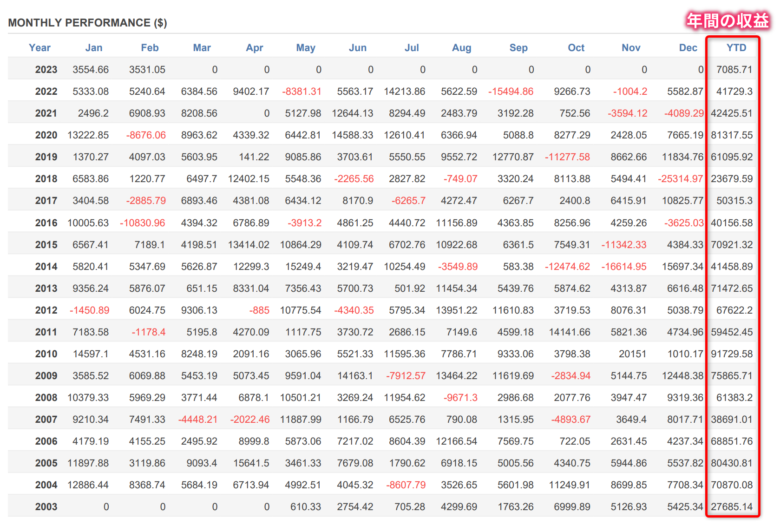Click the May column header

[x=305, y=48]
